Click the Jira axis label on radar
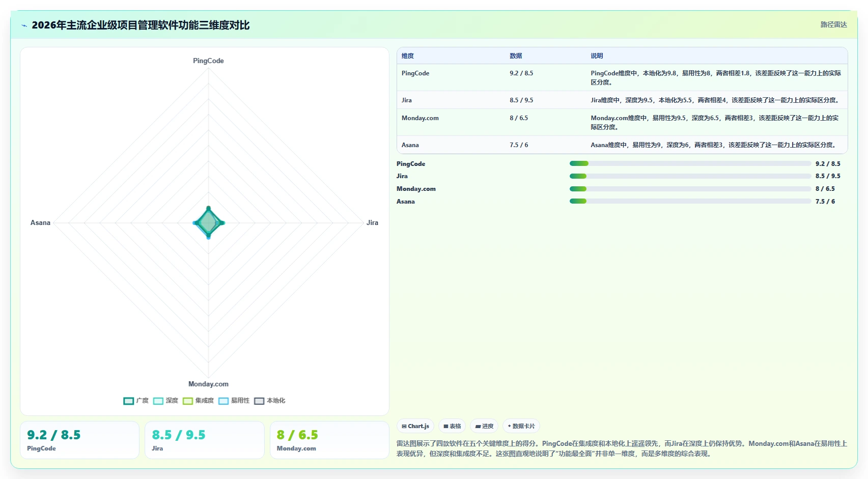The image size is (868, 479). (372, 222)
